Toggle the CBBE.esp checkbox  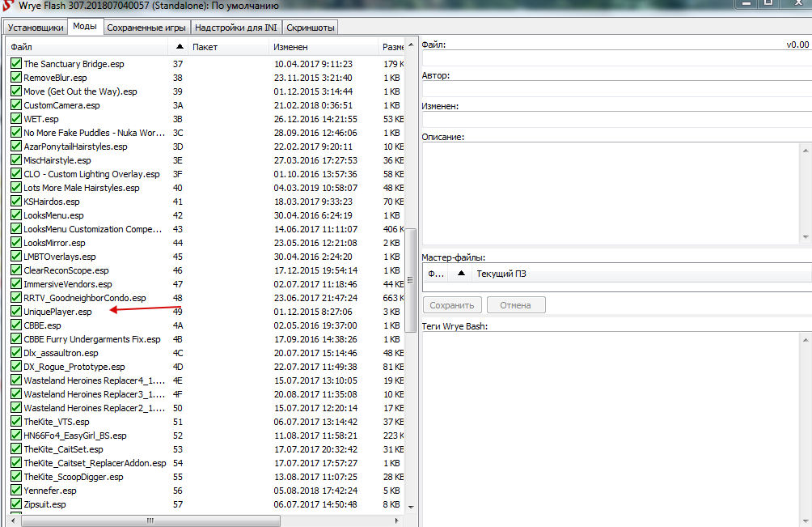(x=15, y=325)
